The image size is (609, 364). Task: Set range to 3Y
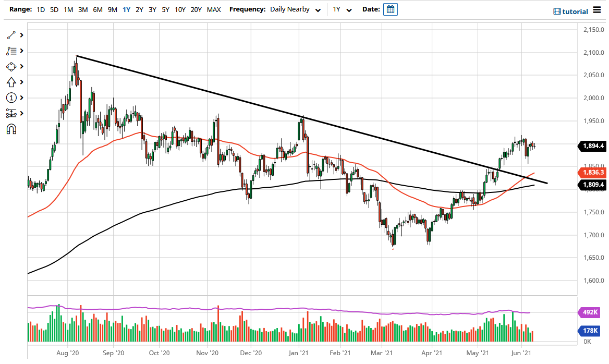click(x=152, y=10)
